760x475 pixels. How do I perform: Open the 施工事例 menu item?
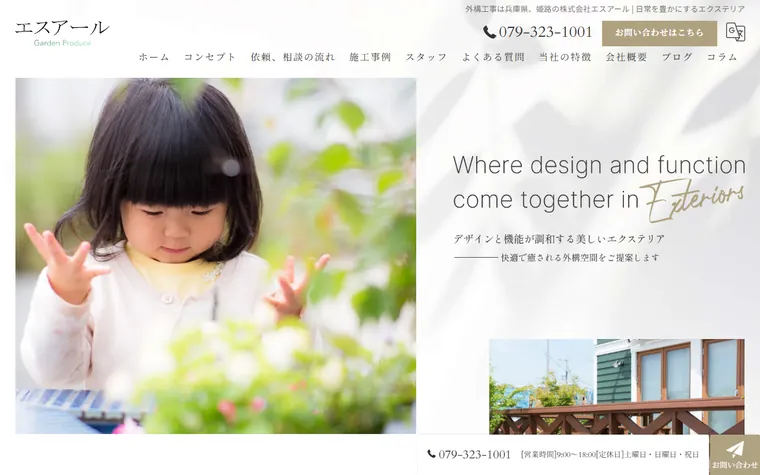pos(370,57)
